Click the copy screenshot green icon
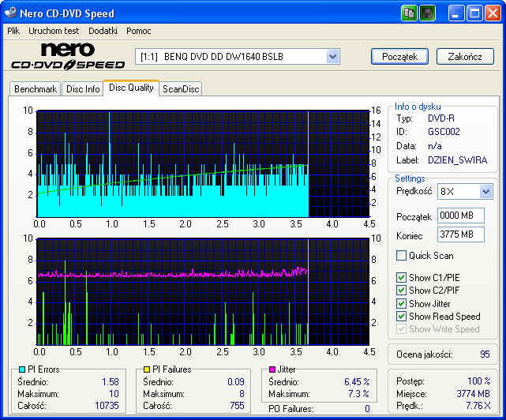The height and width of the screenshot is (420, 506). coord(409,13)
